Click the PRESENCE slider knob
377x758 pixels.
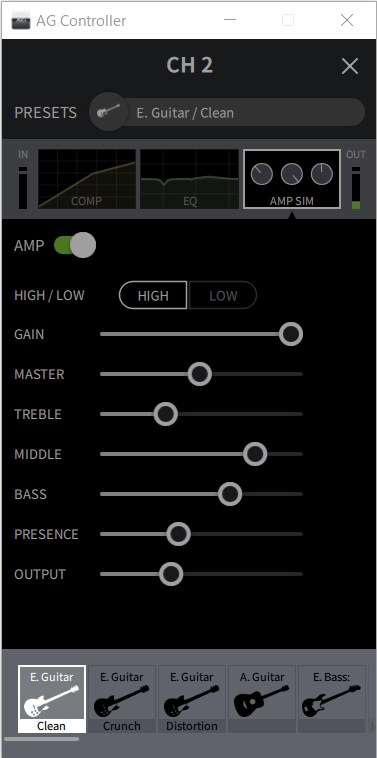pyautogui.click(x=179, y=534)
